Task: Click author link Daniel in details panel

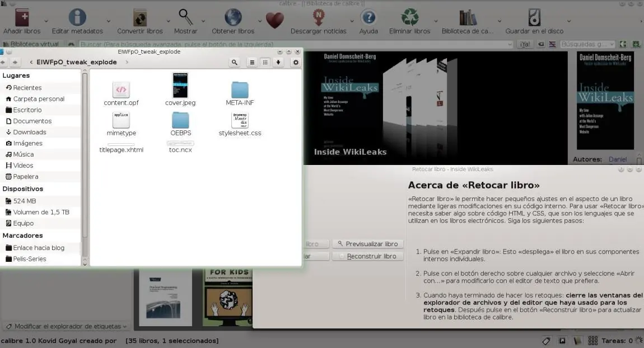Action: click(x=618, y=159)
